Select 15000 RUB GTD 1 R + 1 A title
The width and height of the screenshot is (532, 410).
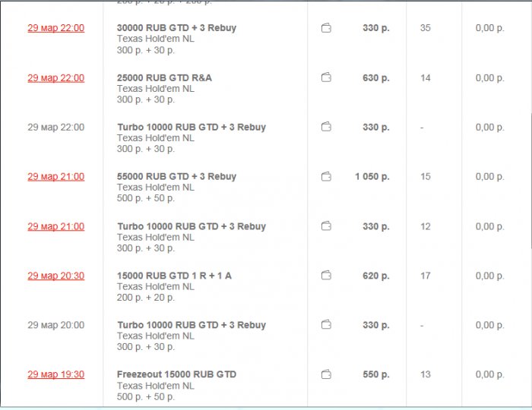[174, 276]
